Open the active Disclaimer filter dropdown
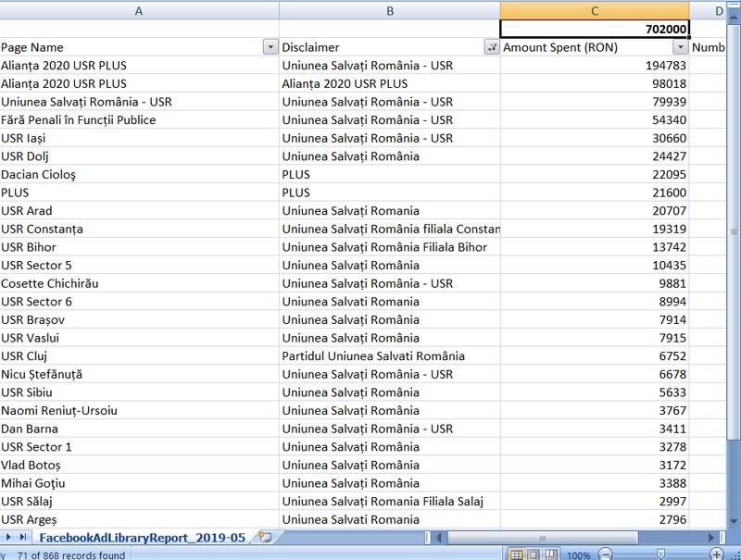741x560 pixels. [492, 47]
